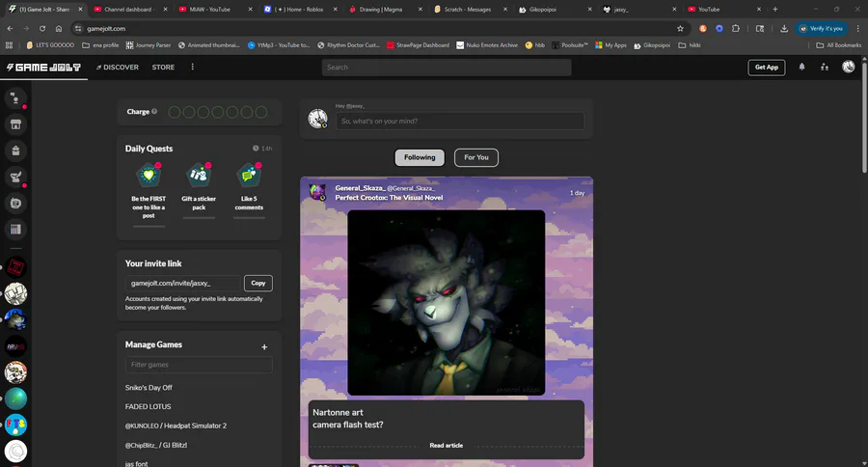
Task: Focus the Game Jolt search field
Action: click(x=447, y=67)
